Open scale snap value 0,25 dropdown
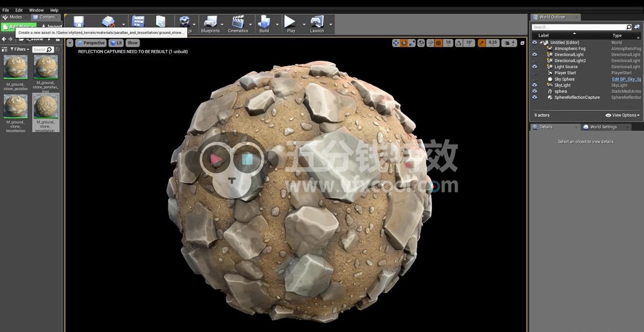 [x=493, y=43]
